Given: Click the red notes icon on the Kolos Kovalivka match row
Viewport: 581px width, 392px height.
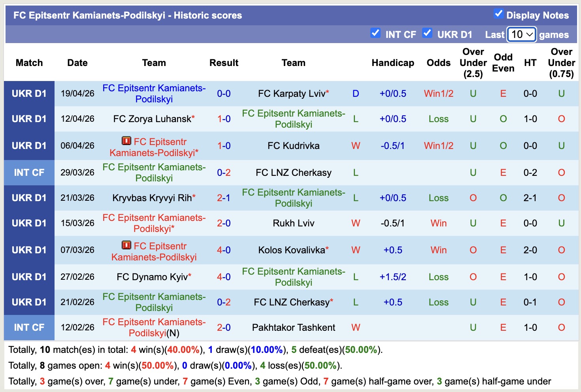Looking at the screenshot, I should (126, 245).
